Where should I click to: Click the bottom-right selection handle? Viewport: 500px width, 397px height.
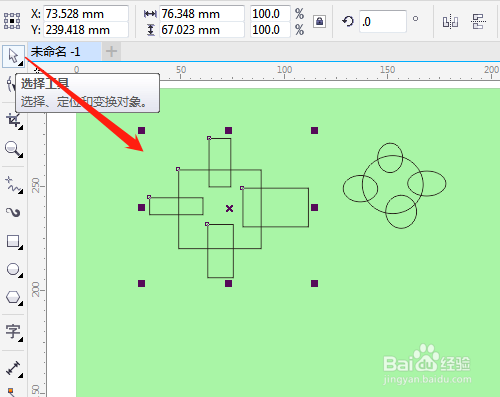click(x=314, y=284)
